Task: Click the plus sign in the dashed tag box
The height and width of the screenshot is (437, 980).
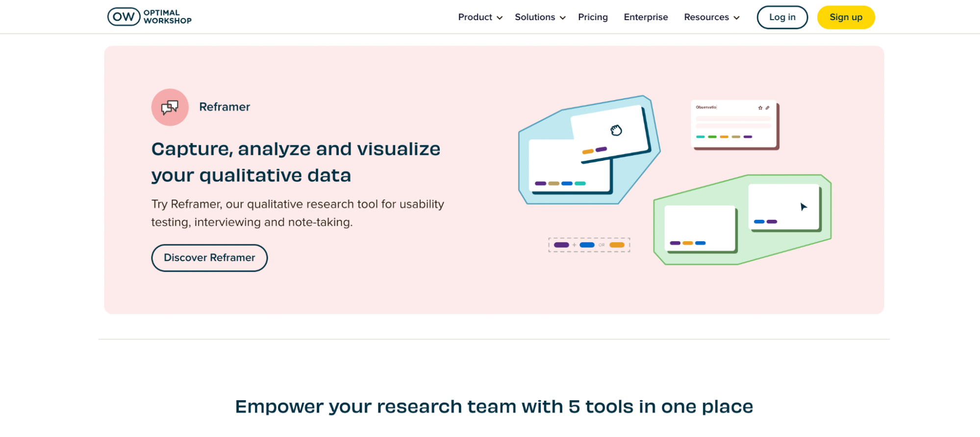Action: point(574,245)
